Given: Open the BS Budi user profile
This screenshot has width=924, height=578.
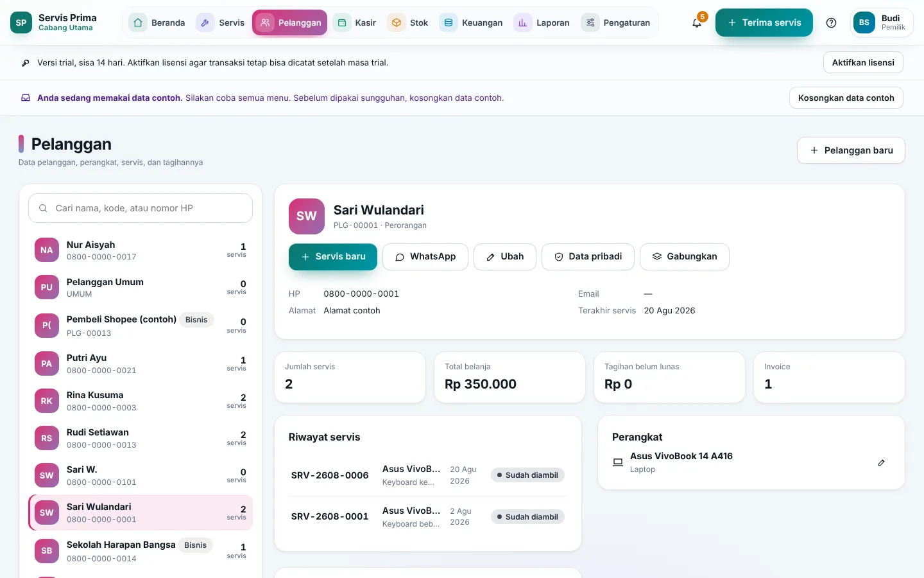Looking at the screenshot, I should pyautogui.click(x=882, y=22).
